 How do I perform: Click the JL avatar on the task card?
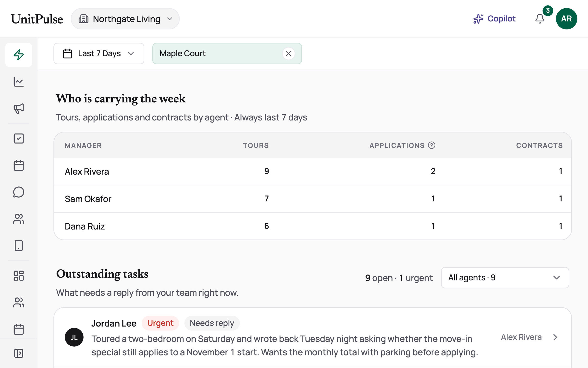(74, 337)
